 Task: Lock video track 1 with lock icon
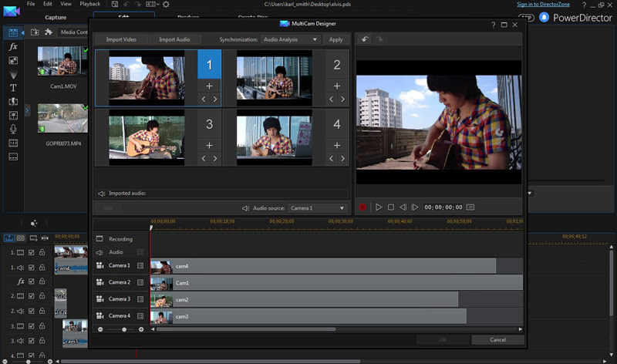click(42, 252)
